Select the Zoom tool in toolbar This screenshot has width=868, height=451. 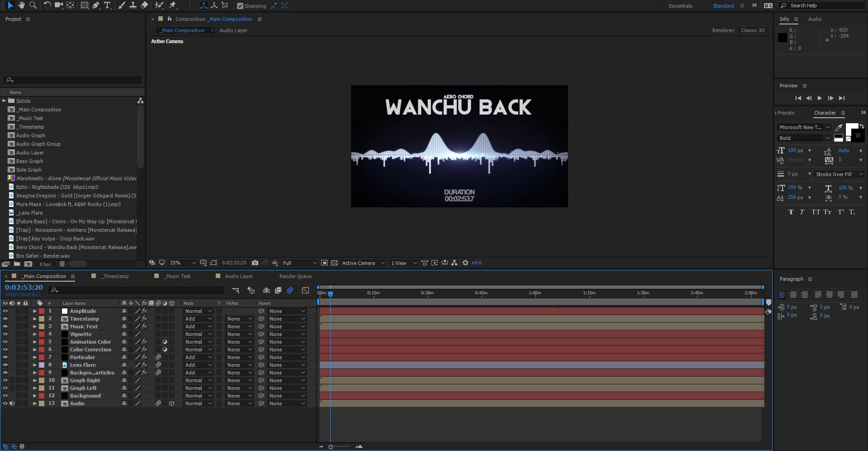tap(33, 5)
